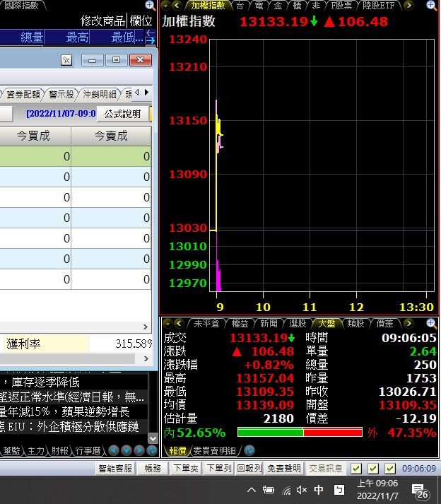The image size is (441, 504).
Task: Show hidden system tray icons
Action: tap(252, 490)
